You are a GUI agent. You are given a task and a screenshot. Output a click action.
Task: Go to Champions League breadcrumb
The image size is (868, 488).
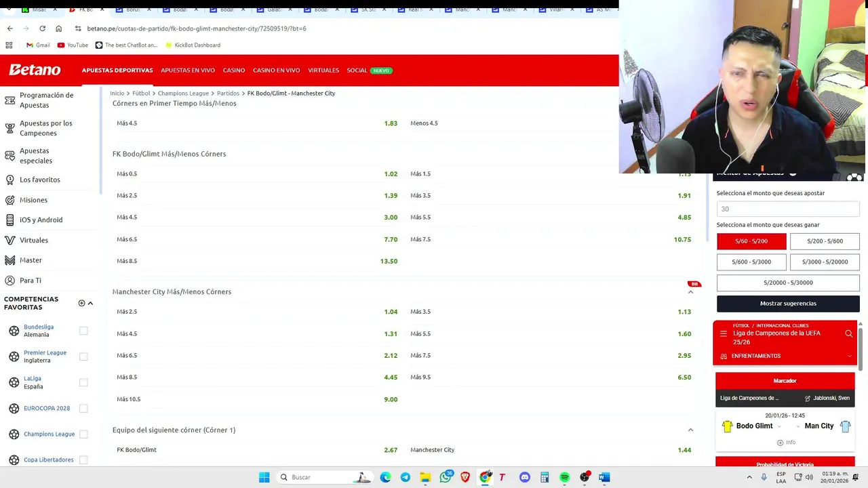[183, 93]
